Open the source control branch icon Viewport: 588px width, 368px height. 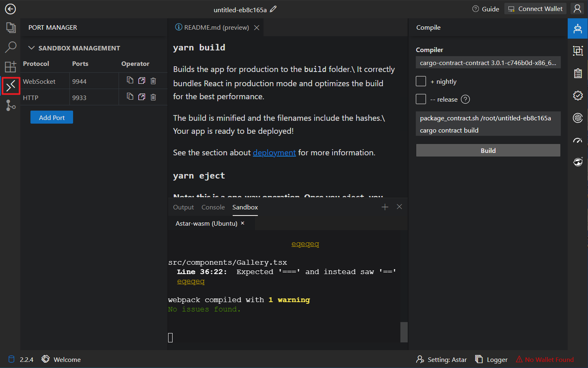tap(11, 105)
